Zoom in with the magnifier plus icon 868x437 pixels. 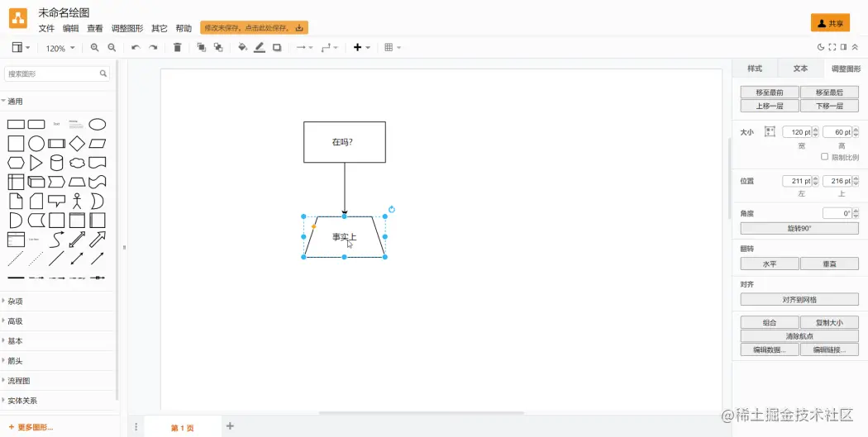click(x=95, y=48)
